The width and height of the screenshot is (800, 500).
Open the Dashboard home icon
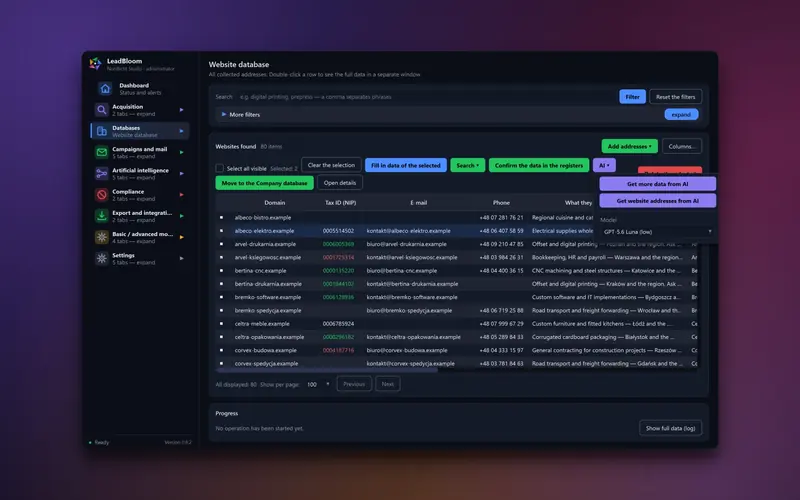[105, 89]
